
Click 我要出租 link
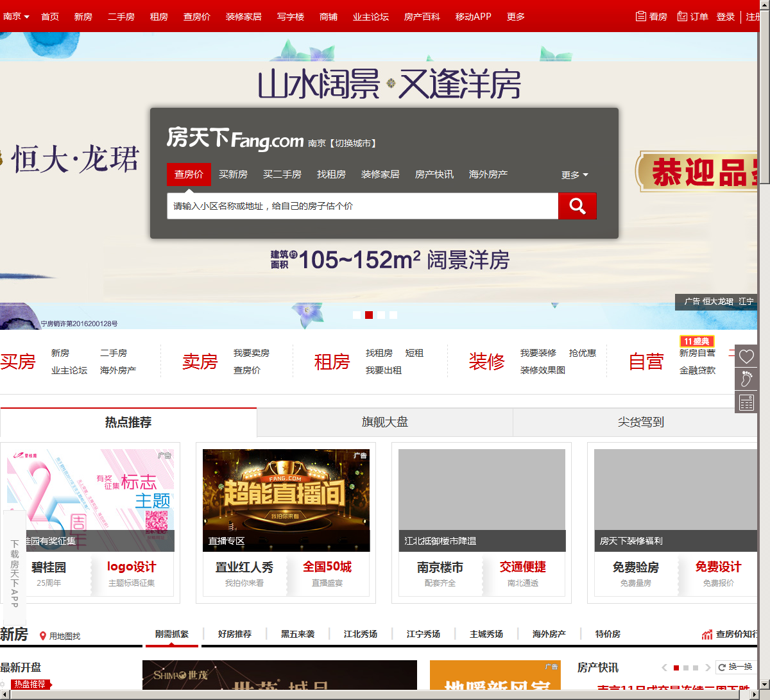click(384, 370)
